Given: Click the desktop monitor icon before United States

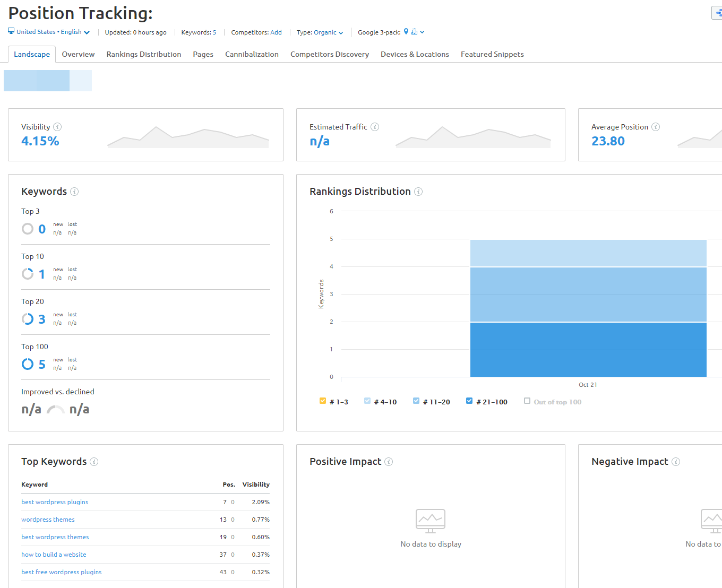Looking at the screenshot, I should coord(11,31).
